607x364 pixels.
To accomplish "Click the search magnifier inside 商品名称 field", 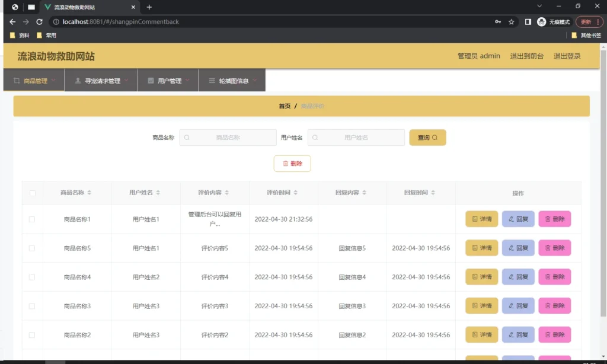I will click(187, 137).
